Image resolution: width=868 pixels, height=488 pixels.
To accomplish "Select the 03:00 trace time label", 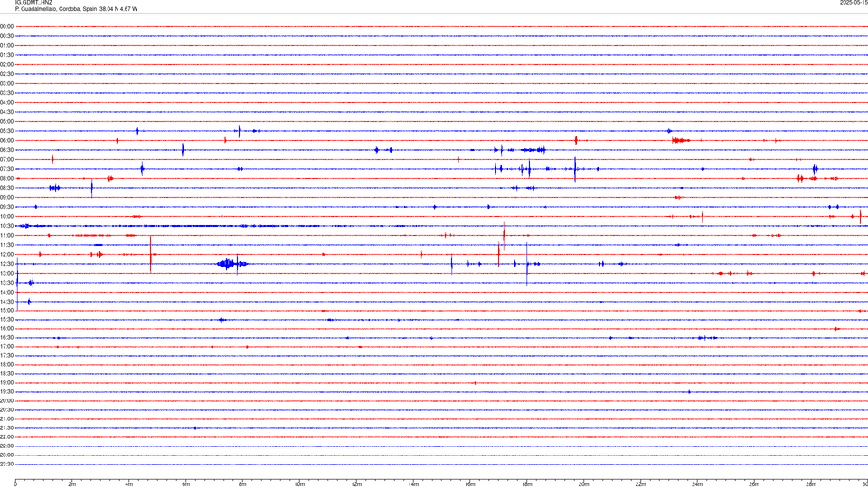I will point(6,83).
